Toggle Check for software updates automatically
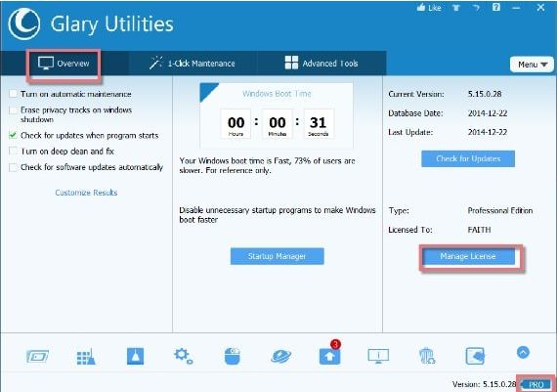The width and height of the screenshot is (557, 392). tap(13, 167)
